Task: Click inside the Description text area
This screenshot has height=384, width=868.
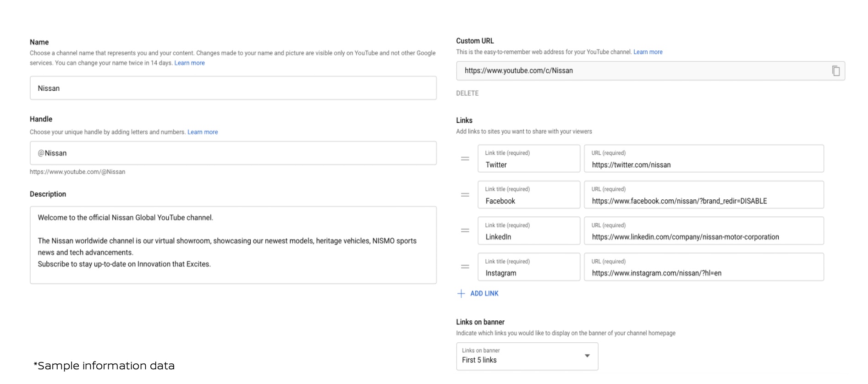Action: [x=233, y=245]
